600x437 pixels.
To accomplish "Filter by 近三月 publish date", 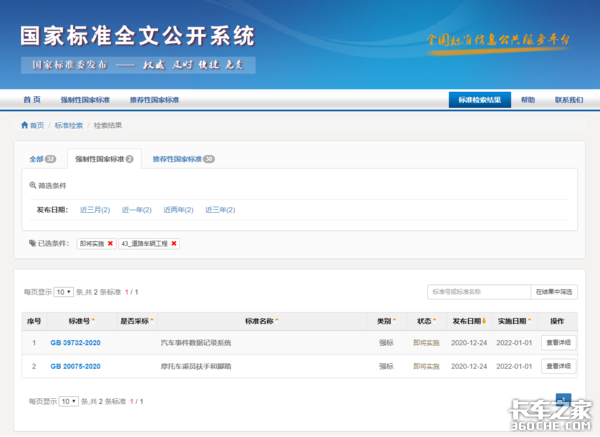I will [x=95, y=210].
